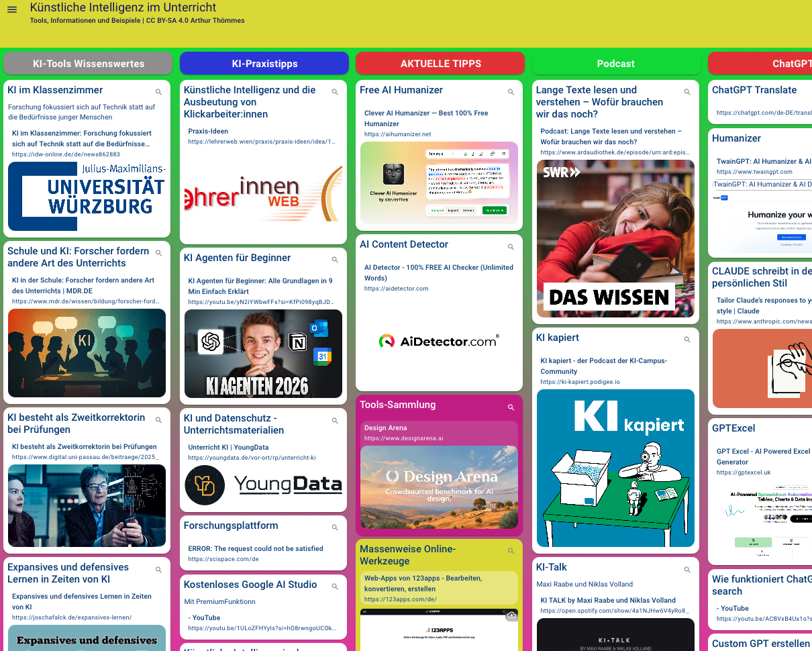The image size is (812, 651).
Task: Open youngdata.de Unterricht KI link
Action: pyautogui.click(x=252, y=458)
